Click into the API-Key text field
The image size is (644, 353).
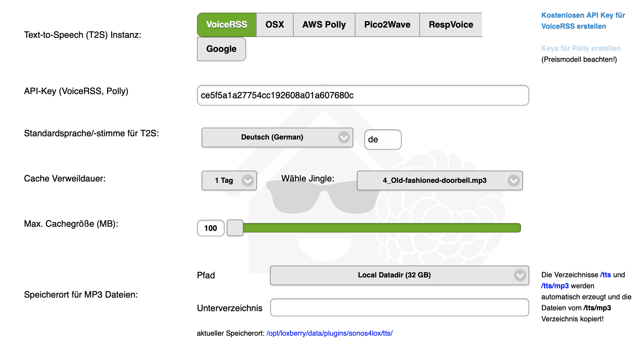pos(363,95)
